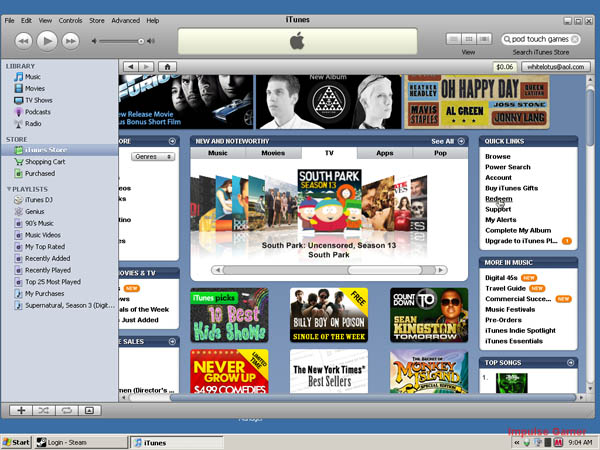Viewport: 600px width, 450px height.
Task: Select the Pop tab
Action: pos(440,153)
